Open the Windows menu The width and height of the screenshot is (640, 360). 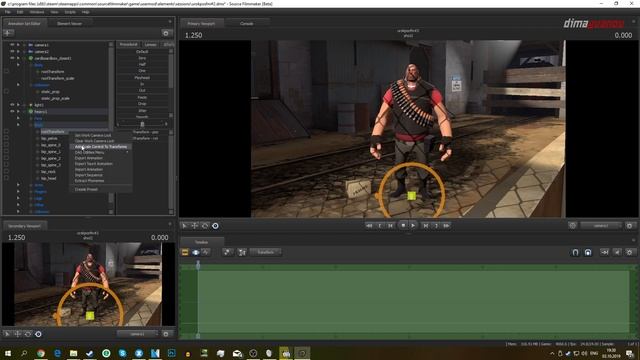[37, 12]
